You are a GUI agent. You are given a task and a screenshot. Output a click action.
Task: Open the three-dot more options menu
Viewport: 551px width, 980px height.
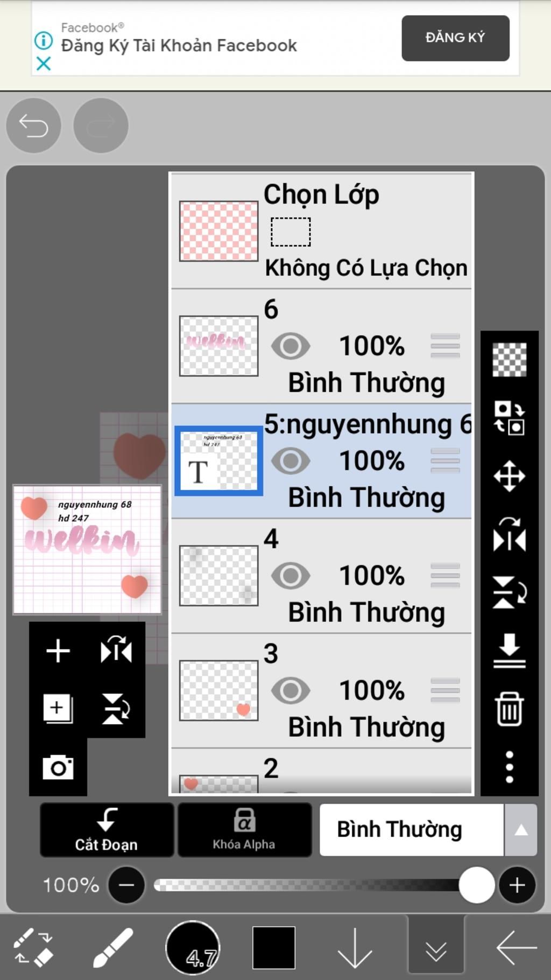(509, 767)
